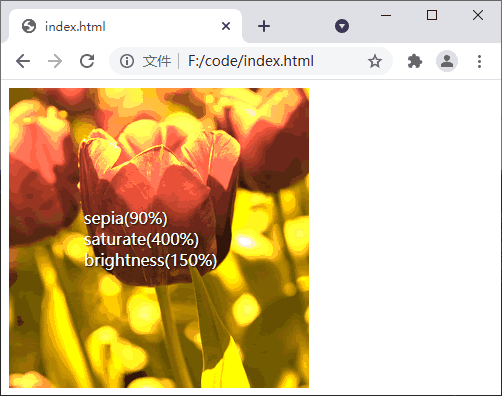Click the forward navigation arrow
Screen dimensions: 502x396
coord(55,61)
